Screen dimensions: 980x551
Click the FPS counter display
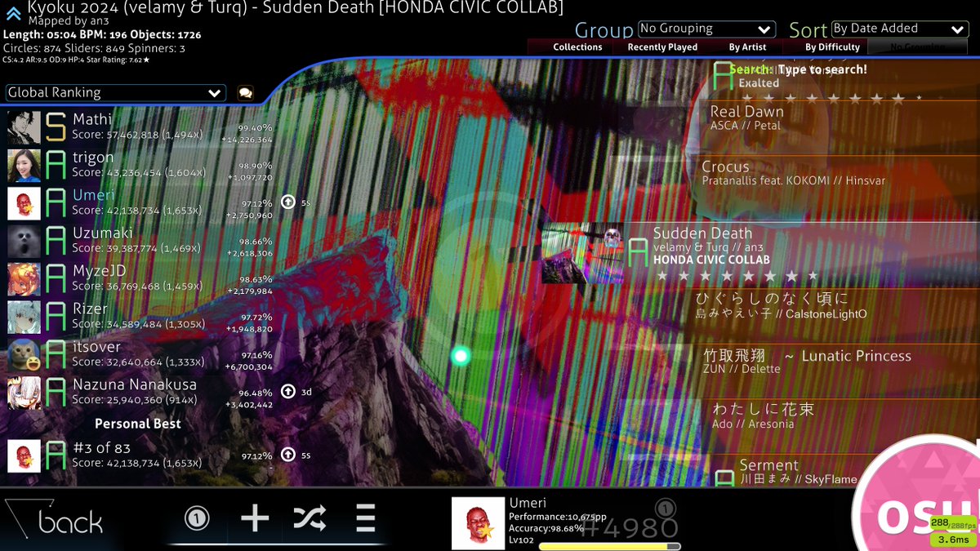click(x=953, y=523)
